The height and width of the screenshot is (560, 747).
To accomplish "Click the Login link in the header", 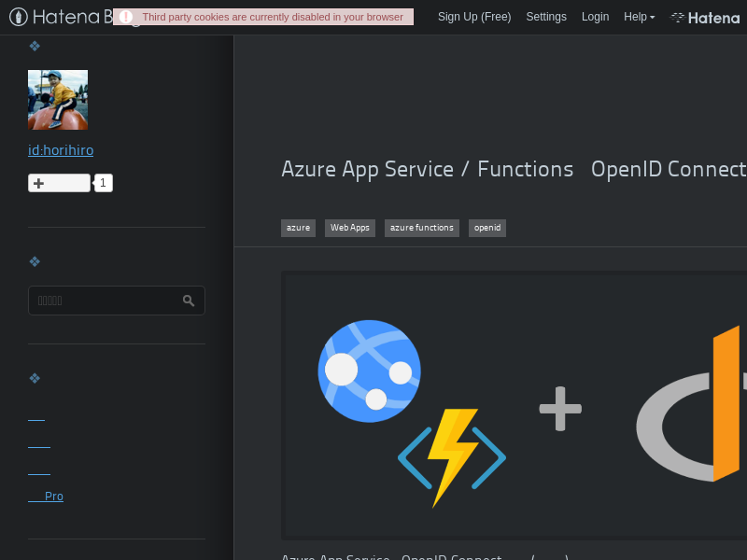I will pos(595,17).
